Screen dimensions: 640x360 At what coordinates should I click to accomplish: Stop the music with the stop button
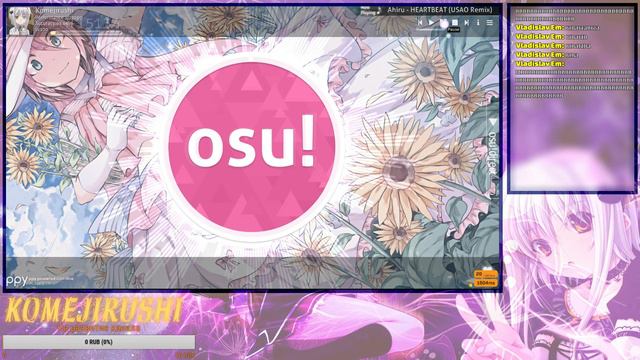point(455,22)
